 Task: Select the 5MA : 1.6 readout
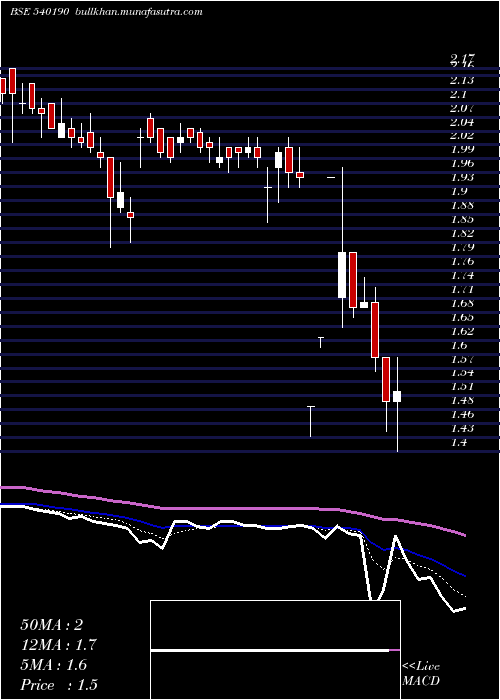click(x=54, y=665)
